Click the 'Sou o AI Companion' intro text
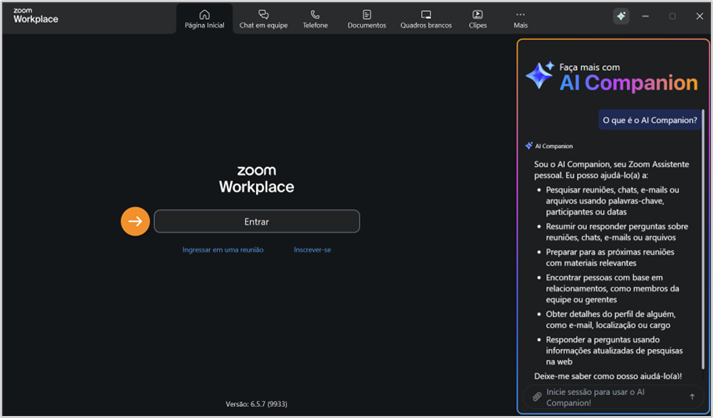Image resolution: width=713 pixels, height=418 pixels. coord(611,170)
